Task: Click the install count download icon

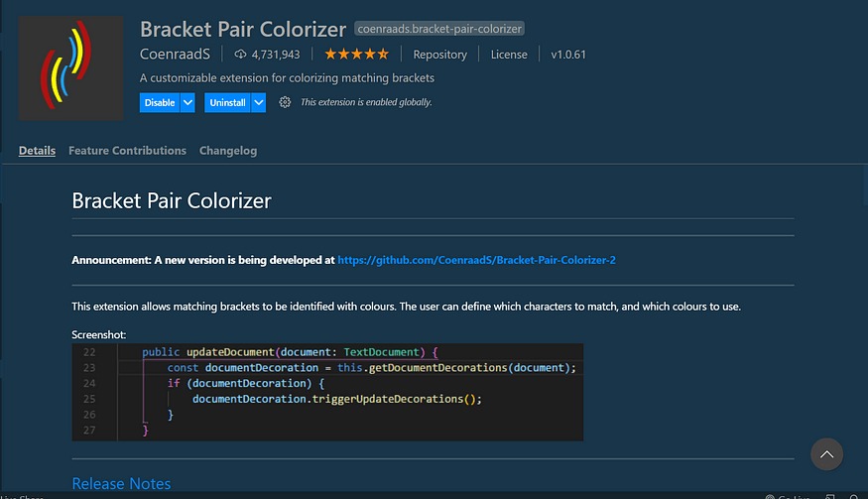Action: coord(240,55)
